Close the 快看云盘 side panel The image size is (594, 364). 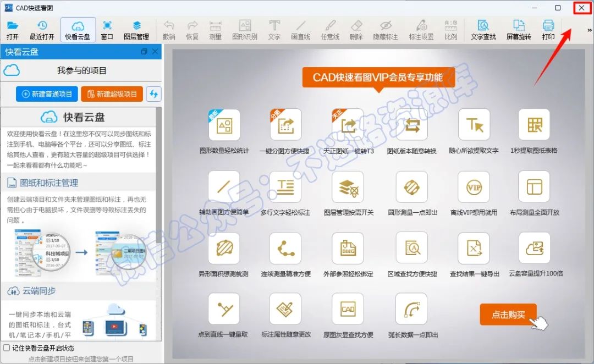[x=155, y=52]
